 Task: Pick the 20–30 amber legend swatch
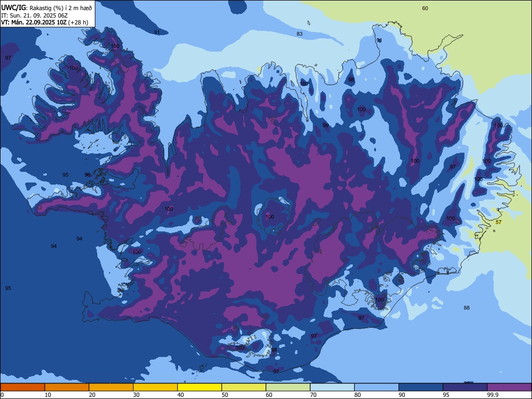(111, 387)
